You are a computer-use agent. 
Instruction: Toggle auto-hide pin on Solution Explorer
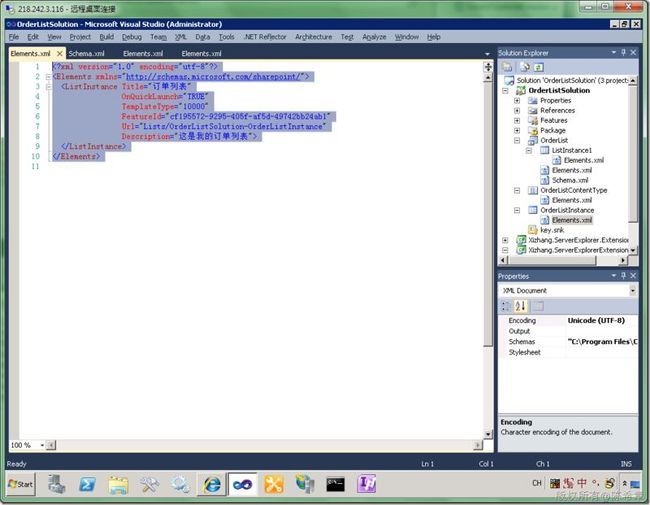[x=623, y=53]
